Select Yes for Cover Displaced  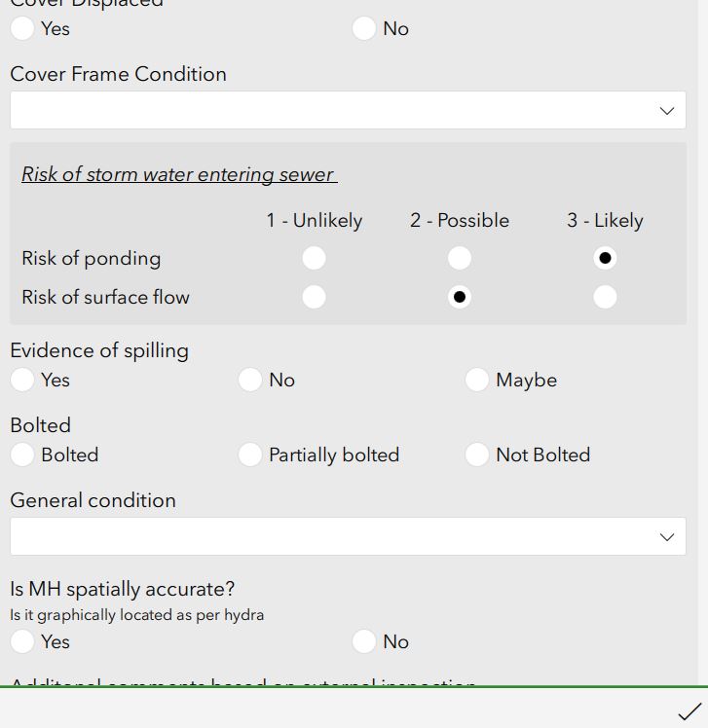coord(22,28)
